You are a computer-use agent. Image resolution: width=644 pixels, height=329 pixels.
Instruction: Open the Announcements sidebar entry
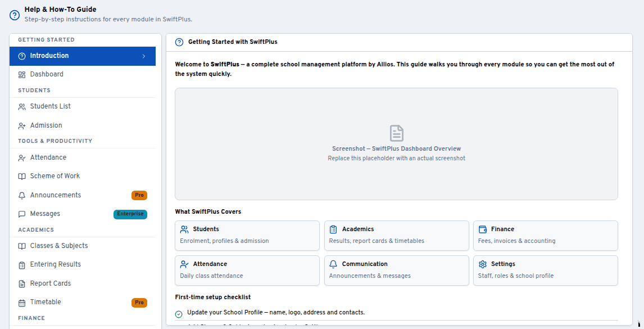pos(83,195)
